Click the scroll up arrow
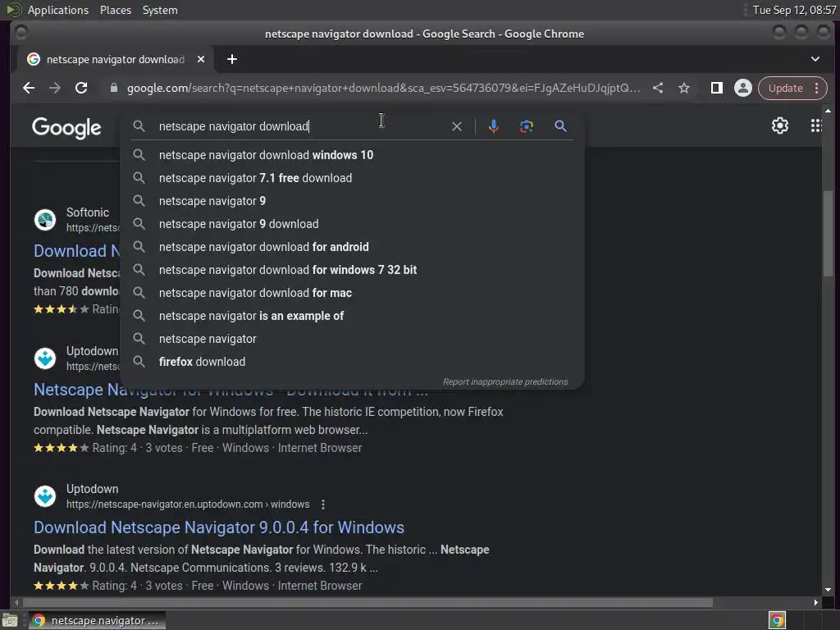The width and height of the screenshot is (840, 630). [829, 111]
